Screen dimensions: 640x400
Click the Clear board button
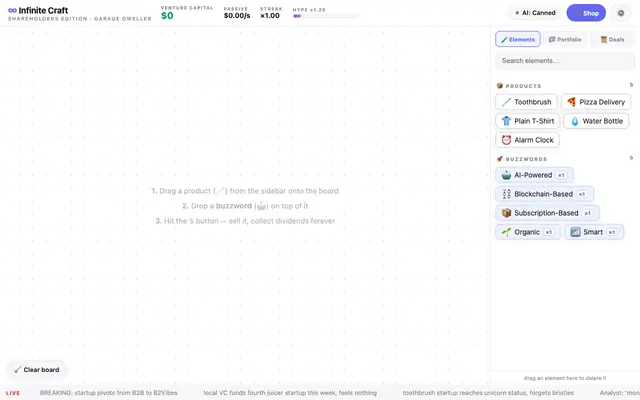tap(36, 370)
